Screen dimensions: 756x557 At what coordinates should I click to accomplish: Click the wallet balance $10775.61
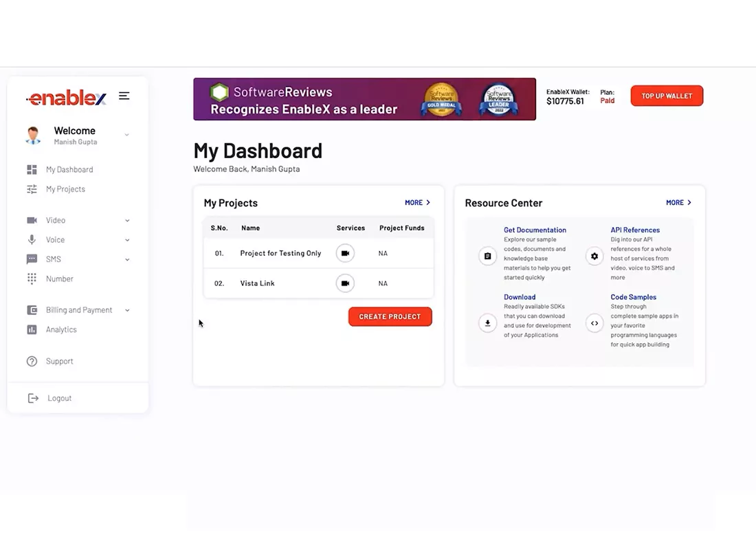coord(565,101)
